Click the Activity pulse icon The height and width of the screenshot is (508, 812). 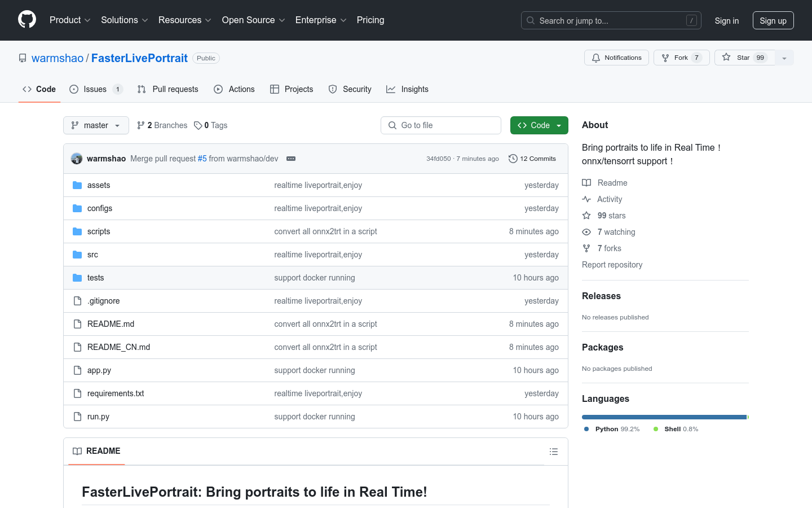coord(586,199)
